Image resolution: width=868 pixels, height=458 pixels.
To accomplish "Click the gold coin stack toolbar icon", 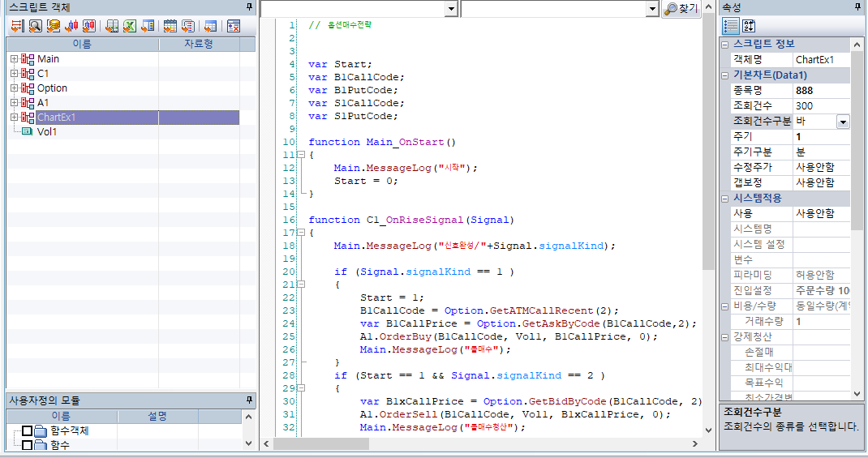I will [54, 26].
